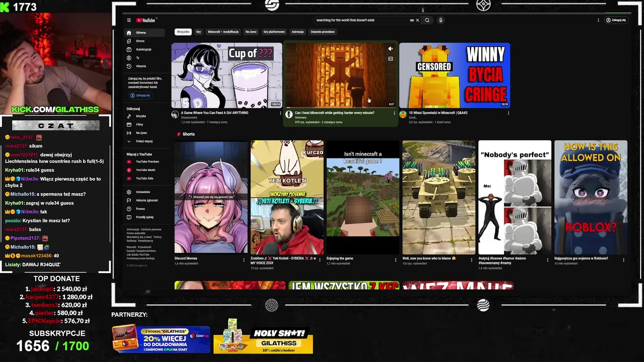Viewport: 644px width, 362px height.
Task: Open options menu for Najgorętsza gra wojenna short
Action: click(623, 260)
